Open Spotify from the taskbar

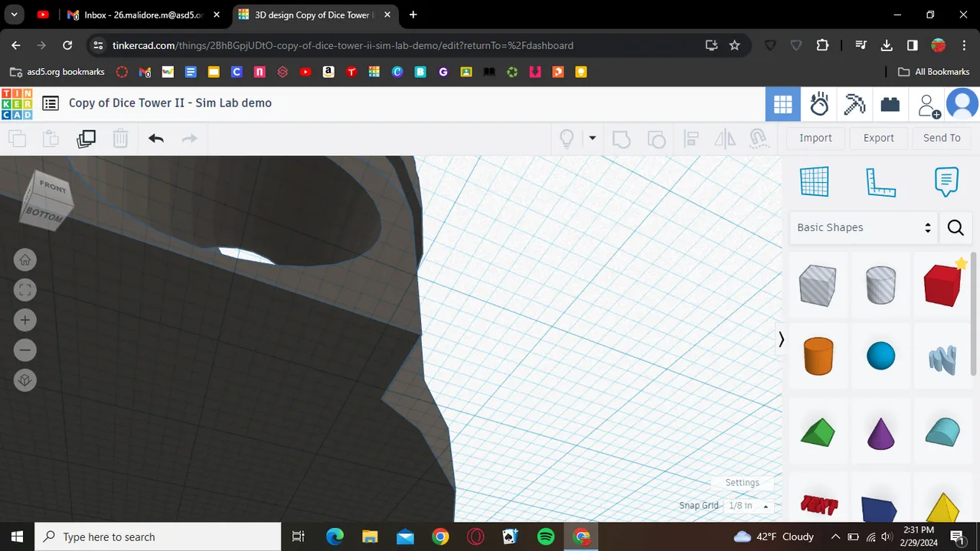coord(546,536)
